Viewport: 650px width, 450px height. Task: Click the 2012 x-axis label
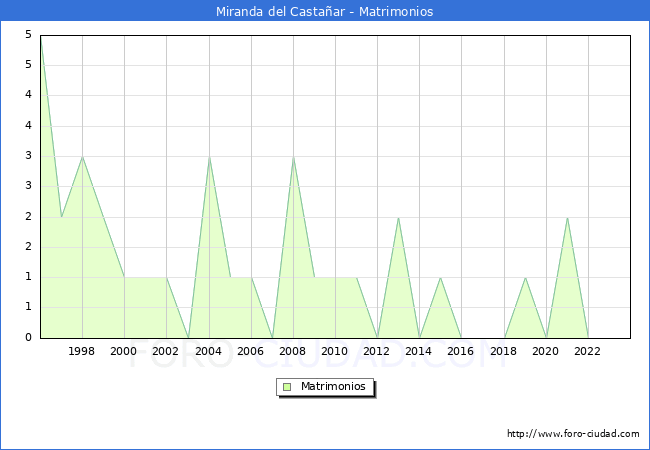coord(376,351)
